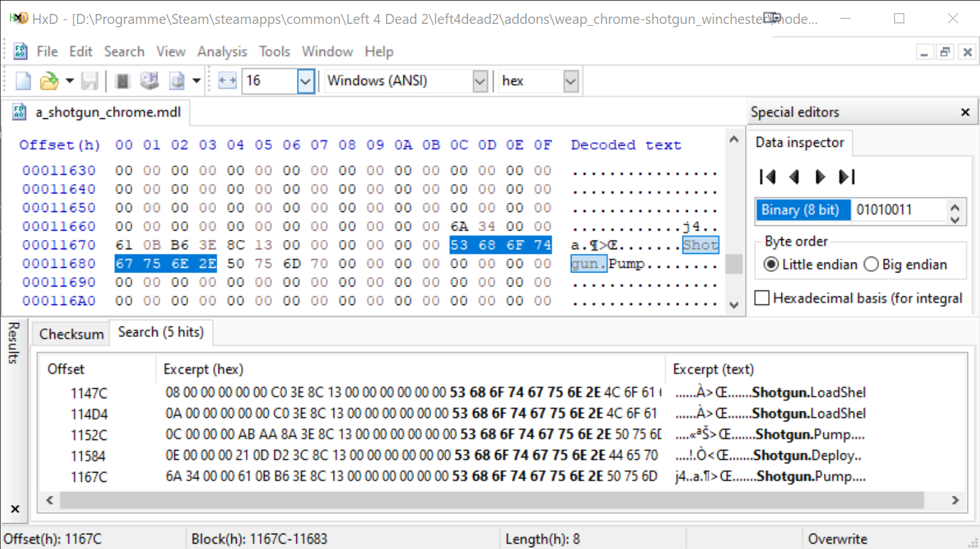Enable the Hexadecimal basis checkbox
Image resolution: width=980 pixels, height=549 pixels.
point(762,298)
